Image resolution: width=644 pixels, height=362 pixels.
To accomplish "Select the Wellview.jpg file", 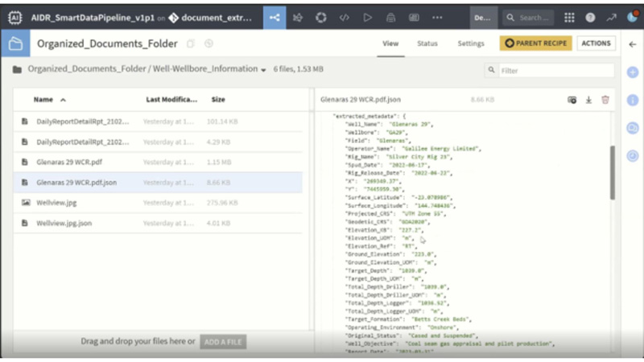I will click(x=158, y=203).
